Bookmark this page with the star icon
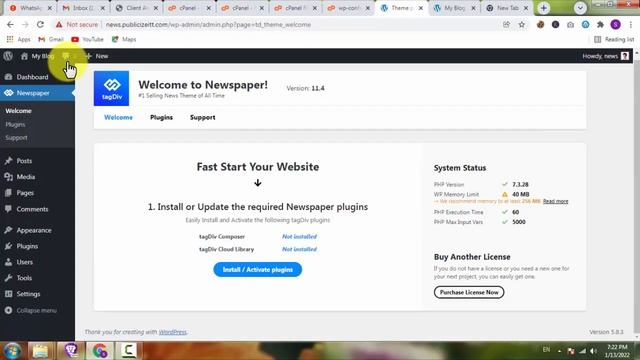 [x=522, y=24]
